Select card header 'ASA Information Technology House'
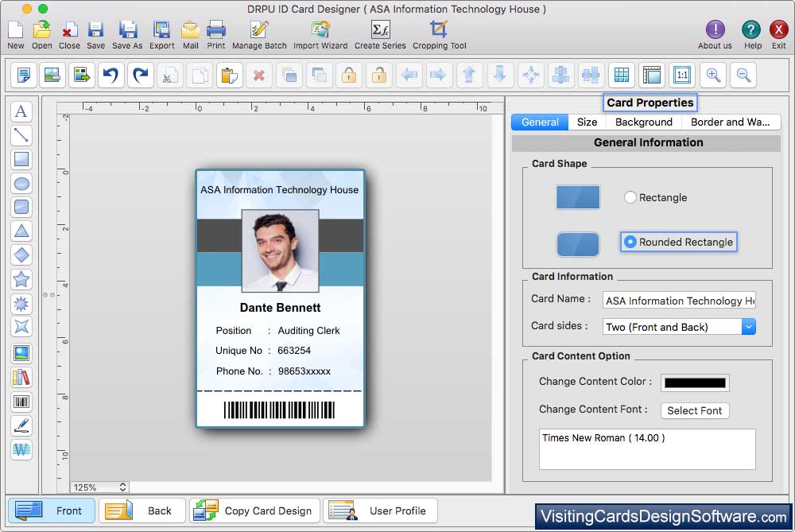The width and height of the screenshot is (795, 532). tap(279, 190)
